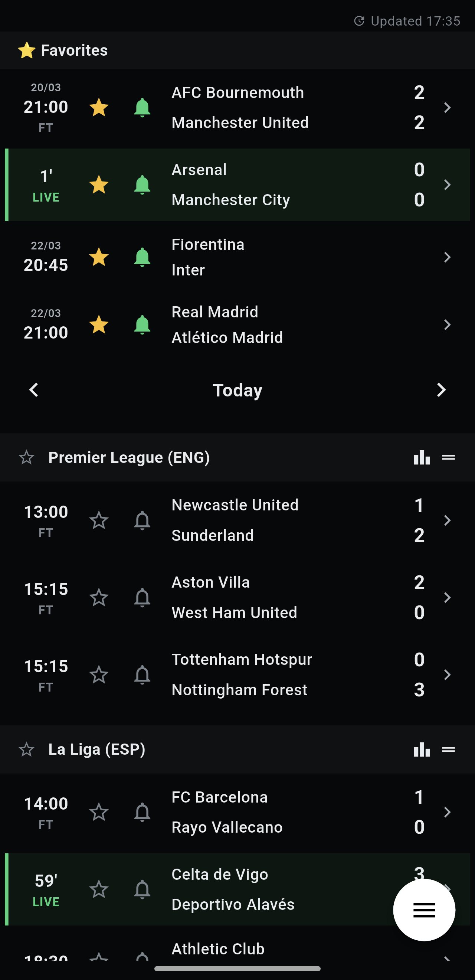The image size is (475, 980).
Task: Open La Liga standings bar chart icon
Action: tap(422, 749)
